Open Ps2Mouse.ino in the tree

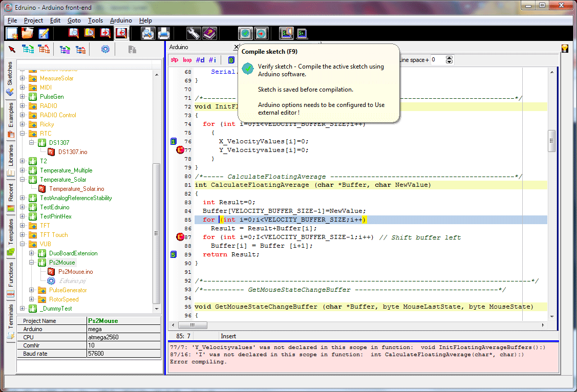coord(75,272)
